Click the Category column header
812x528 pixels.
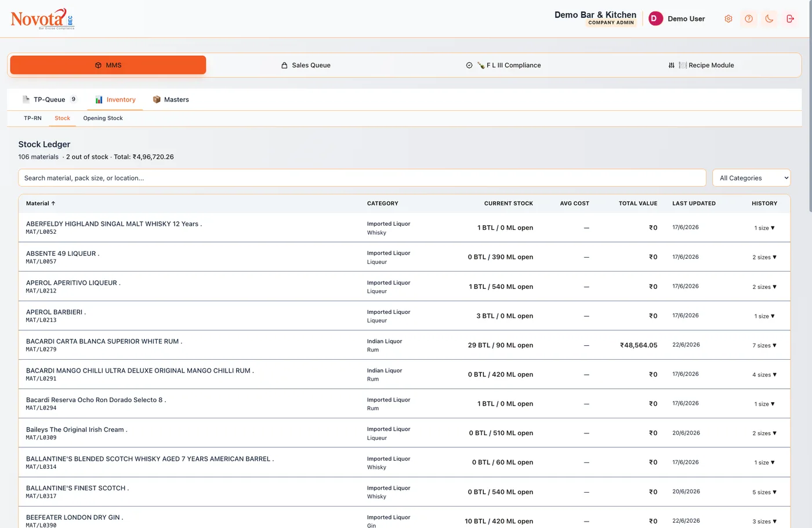click(x=383, y=204)
